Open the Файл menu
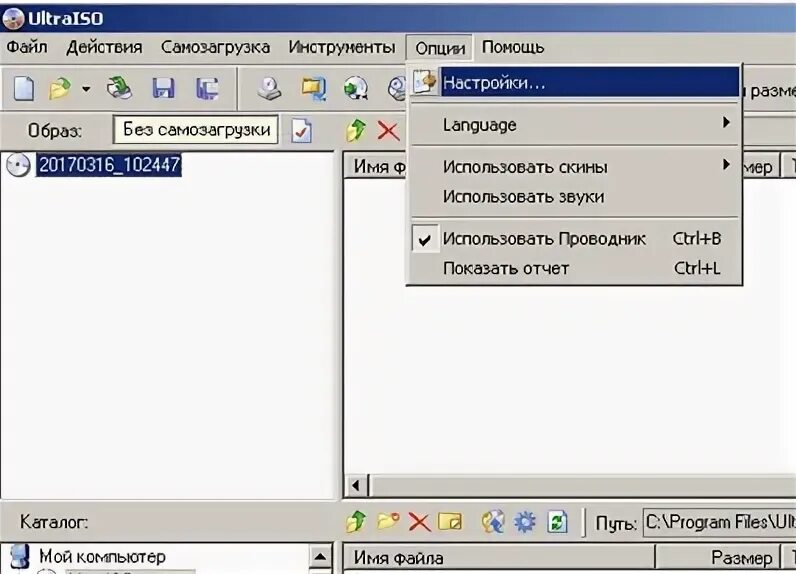The image size is (796, 574). point(27,47)
